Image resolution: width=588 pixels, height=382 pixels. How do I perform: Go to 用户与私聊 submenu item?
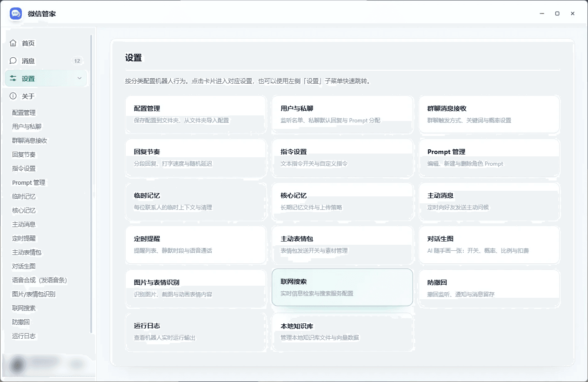(27, 127)
